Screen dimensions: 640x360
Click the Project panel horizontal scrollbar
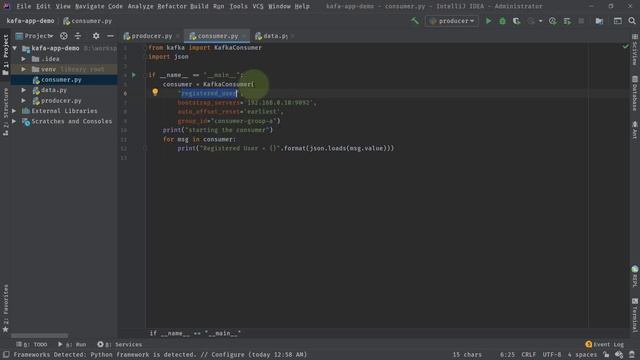click(x=39, y=336)
